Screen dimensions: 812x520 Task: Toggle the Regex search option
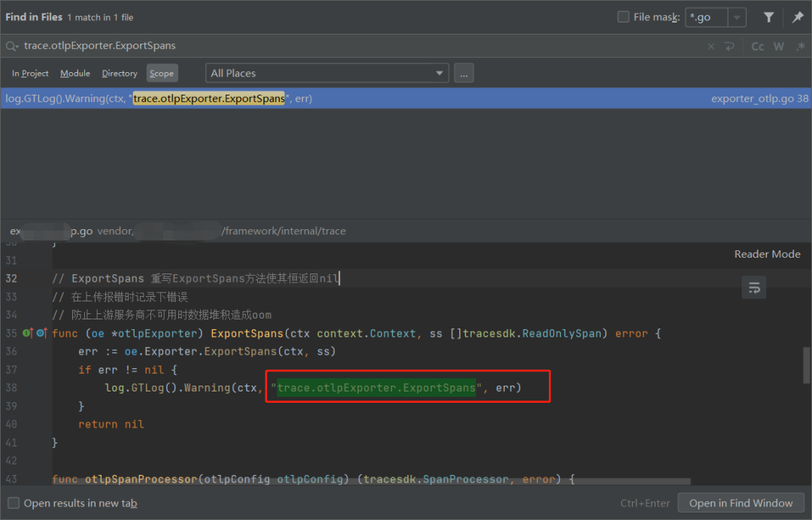(x=801, y=47)
